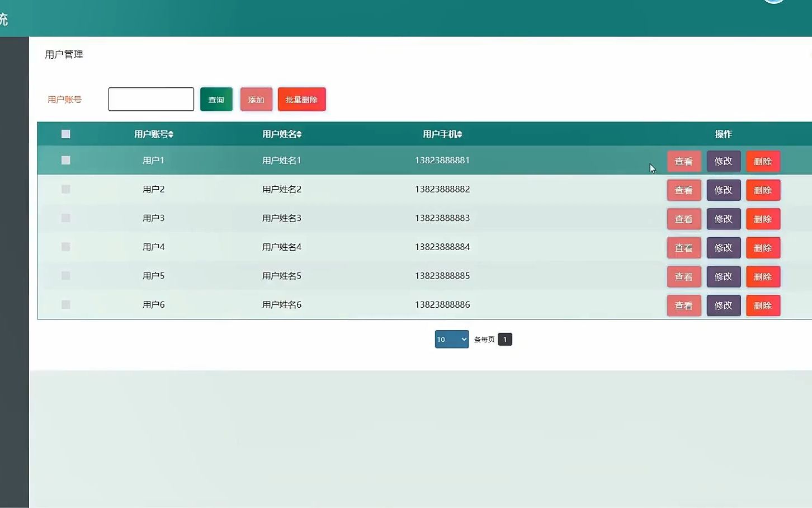Click the green 查询 search button
812x508 pixels.
(216, 100)
